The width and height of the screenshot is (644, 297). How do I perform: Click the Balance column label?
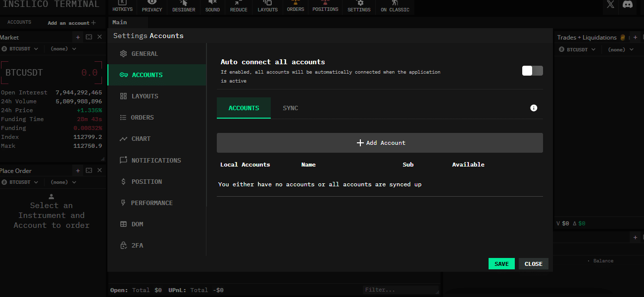(x=603, y=261)
